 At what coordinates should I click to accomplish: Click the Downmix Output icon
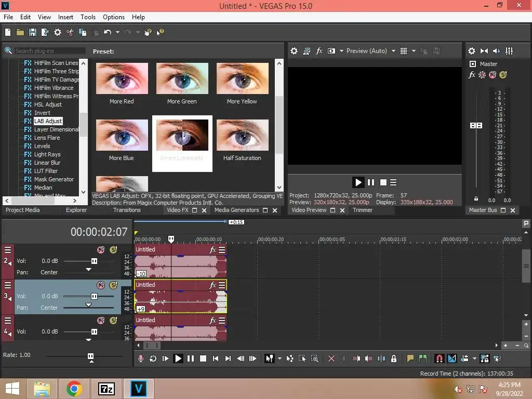484,51
